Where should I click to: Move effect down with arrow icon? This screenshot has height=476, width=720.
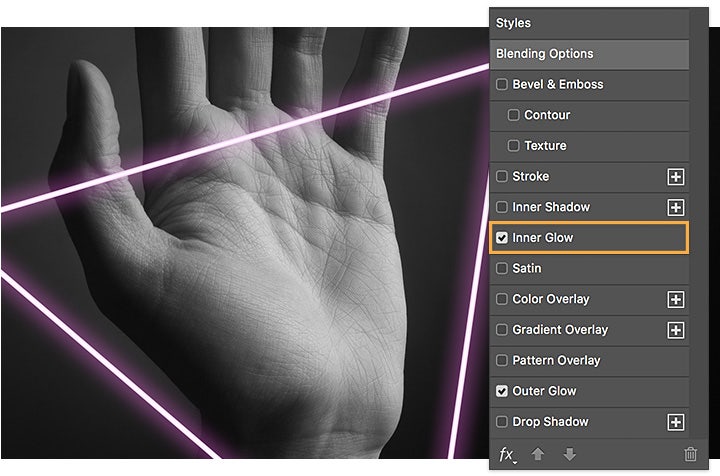tap(569, 454)
